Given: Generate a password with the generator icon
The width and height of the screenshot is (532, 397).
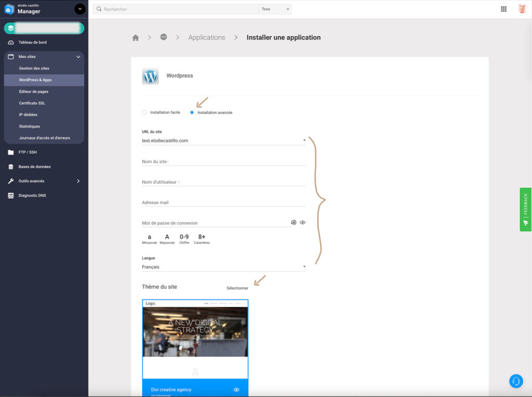Looking at the screenshot, I should tap(294, 223).
